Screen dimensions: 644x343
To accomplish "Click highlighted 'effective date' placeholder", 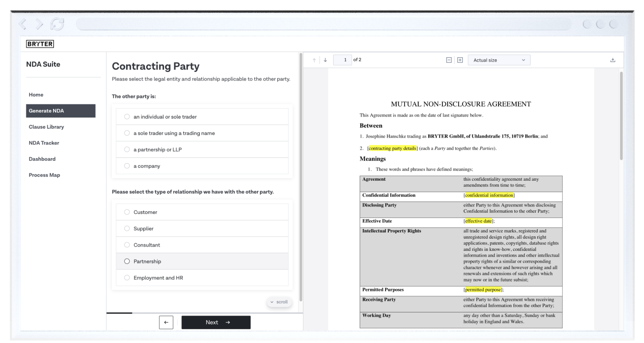I will tap(478, 221).
